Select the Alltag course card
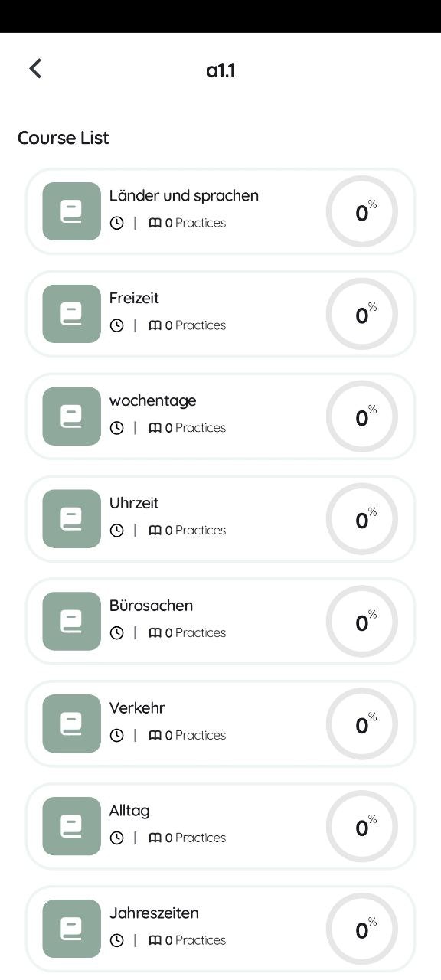Screen dimensions: 441x980 (220, 825)
